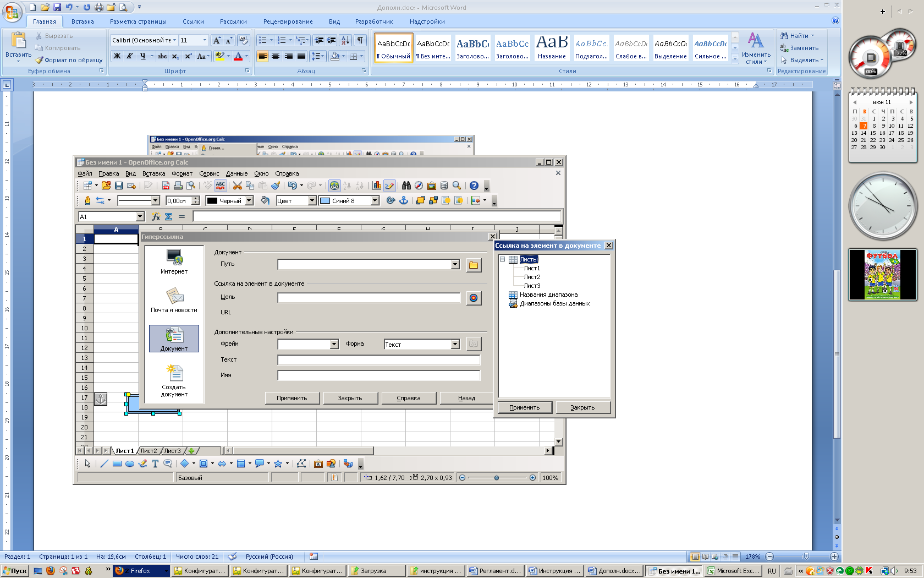Open the Фрейм dropdown

(334, 344)
